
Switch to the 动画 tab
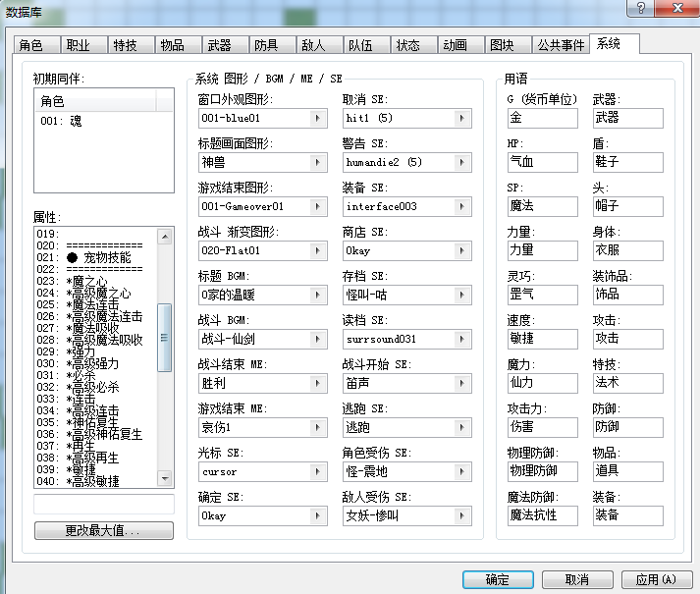coord(461,45)
